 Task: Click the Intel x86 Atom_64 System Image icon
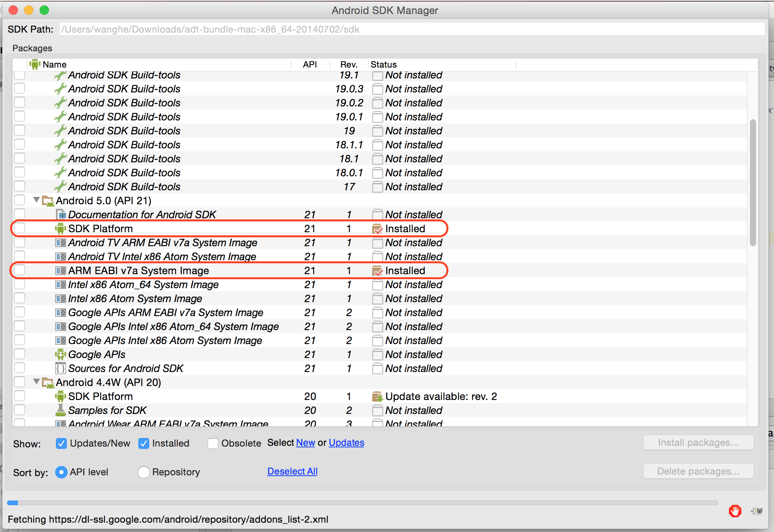pyautogui.click(x=61, y=284)
